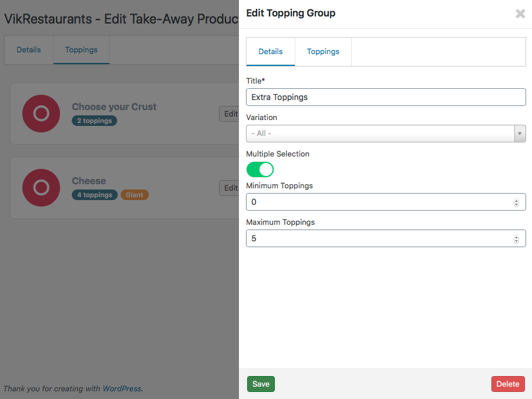Click the 4 toppings badge
Screen dimensions: 532x399
(95, 195)
